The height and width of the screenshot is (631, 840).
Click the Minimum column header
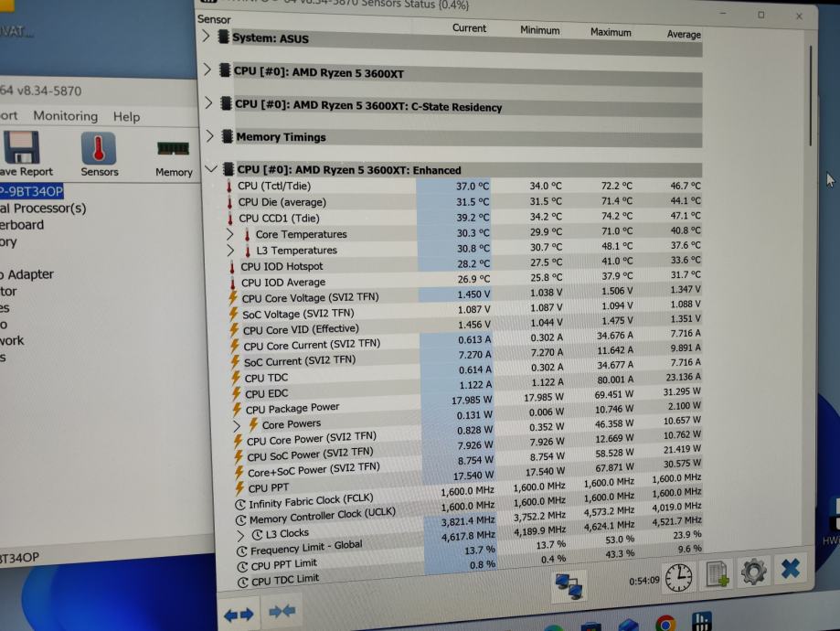click(x=539, y=30)
